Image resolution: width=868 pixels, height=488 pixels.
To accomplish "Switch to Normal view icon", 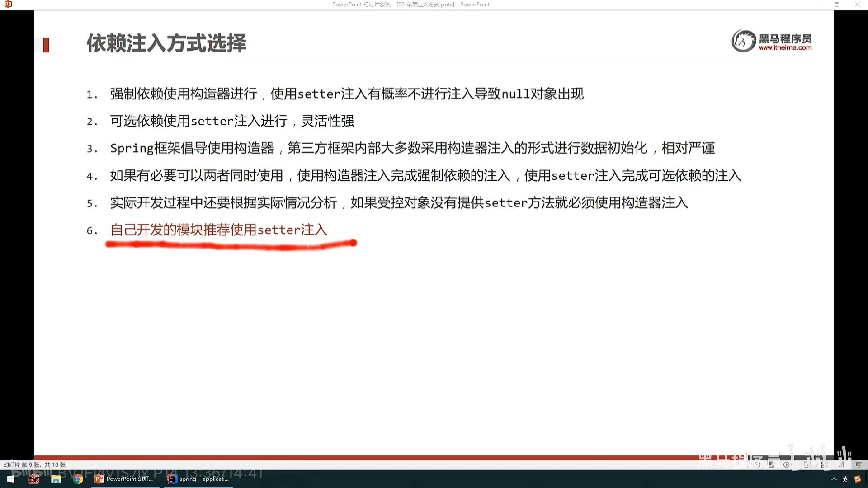I will pyautogui.click(x=807, y=465).
